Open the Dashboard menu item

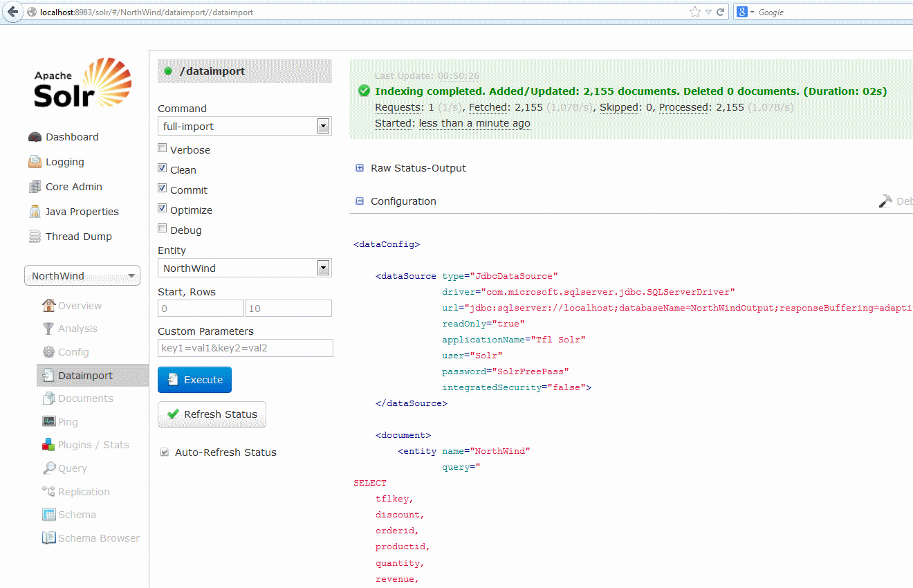coord(72,137)
